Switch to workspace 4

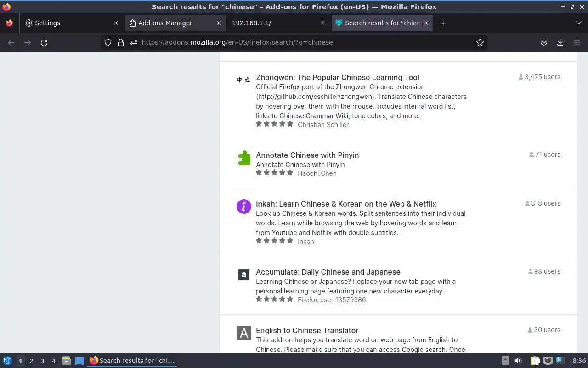(x=53, y=361)
